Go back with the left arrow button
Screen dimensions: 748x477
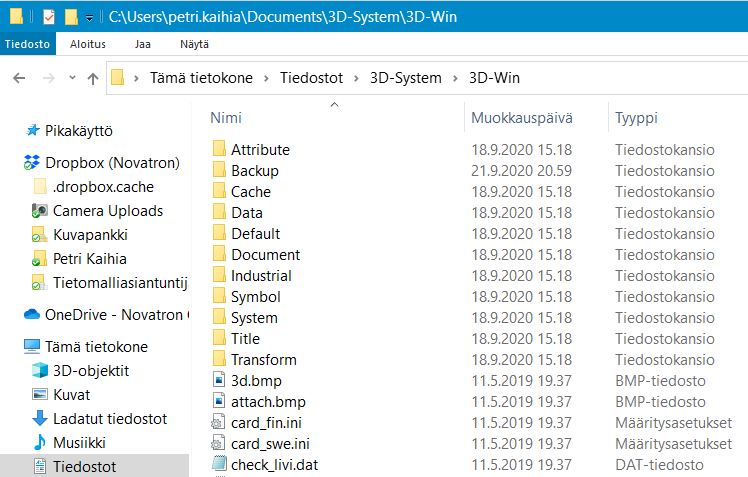coord(19,78)
